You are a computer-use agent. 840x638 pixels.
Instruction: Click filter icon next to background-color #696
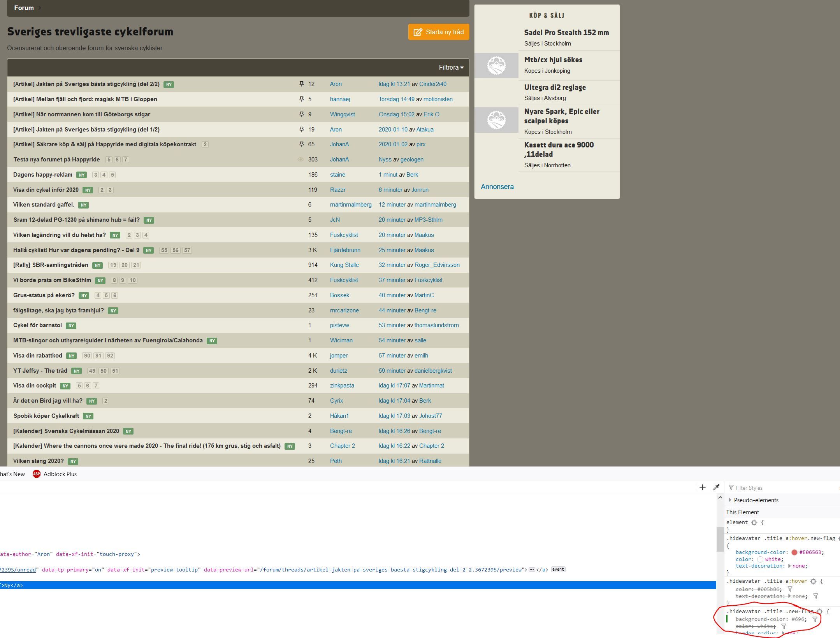[x=815, y=619]
